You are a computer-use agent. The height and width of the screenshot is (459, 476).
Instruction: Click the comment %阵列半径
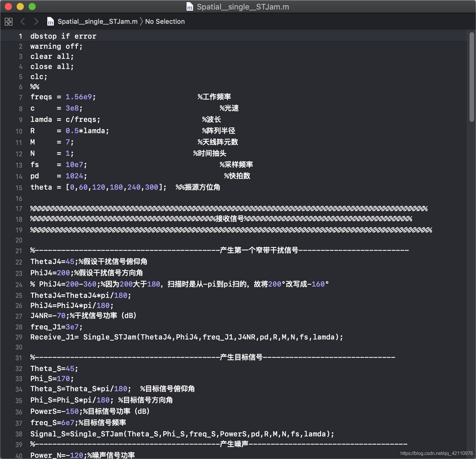pyautogui.click(x=219, y=131)
